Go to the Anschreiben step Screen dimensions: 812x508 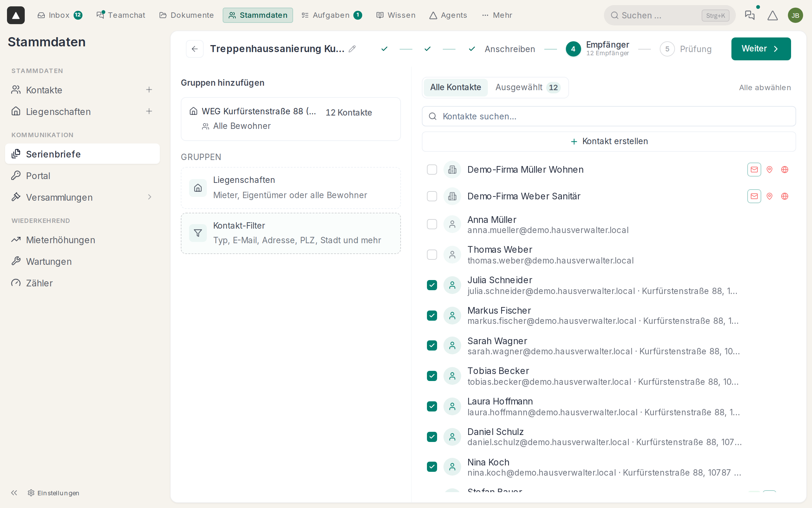tap(501, 49)
